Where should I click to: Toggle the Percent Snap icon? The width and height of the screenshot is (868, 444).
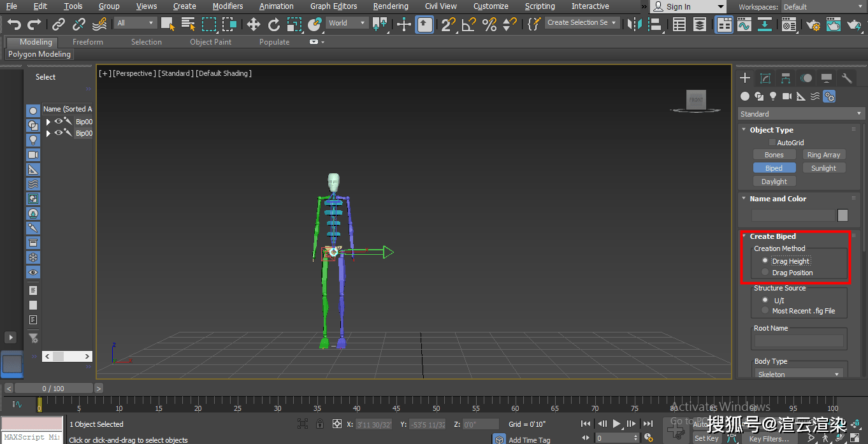(489, 24)
